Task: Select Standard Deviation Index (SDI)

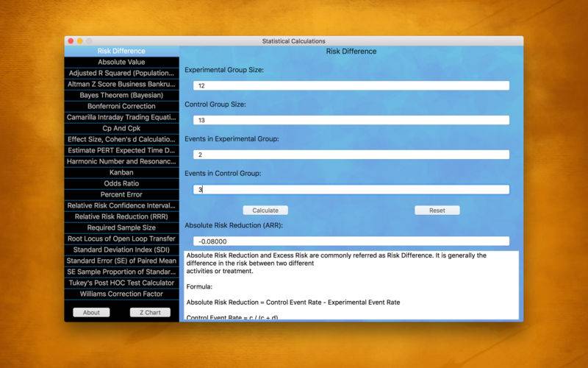Action: coord(121,250)
